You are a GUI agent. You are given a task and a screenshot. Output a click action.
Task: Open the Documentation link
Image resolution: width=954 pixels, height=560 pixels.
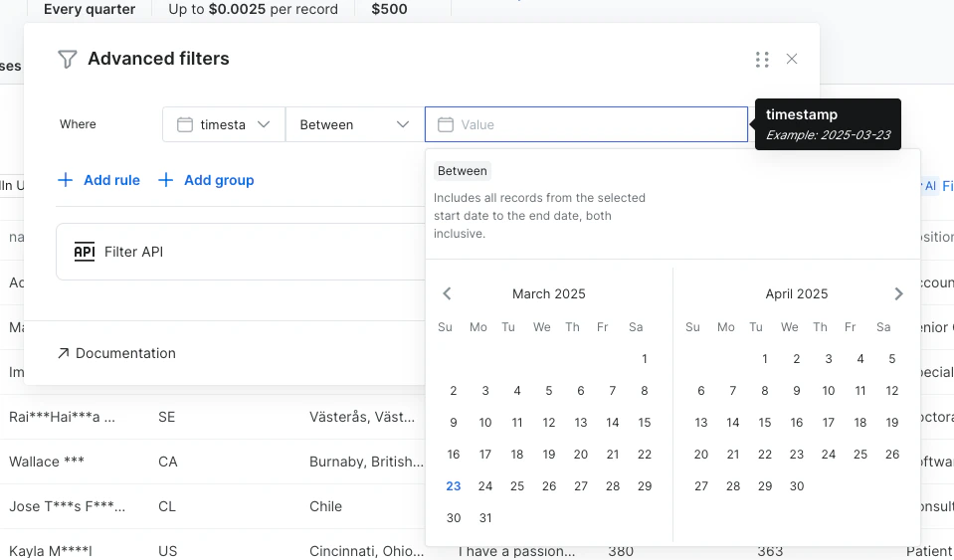pos(116,353)
